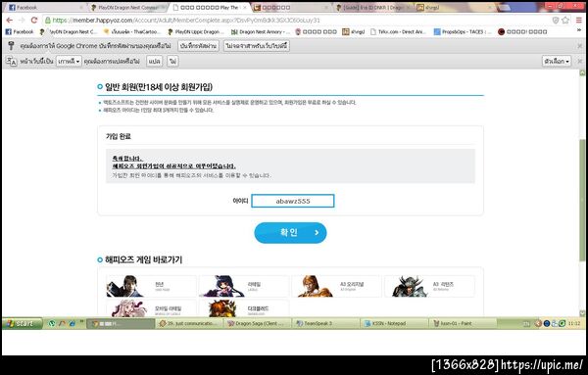
Task: Open the page language dropdown in the translate bar
Action: (69, 61)
